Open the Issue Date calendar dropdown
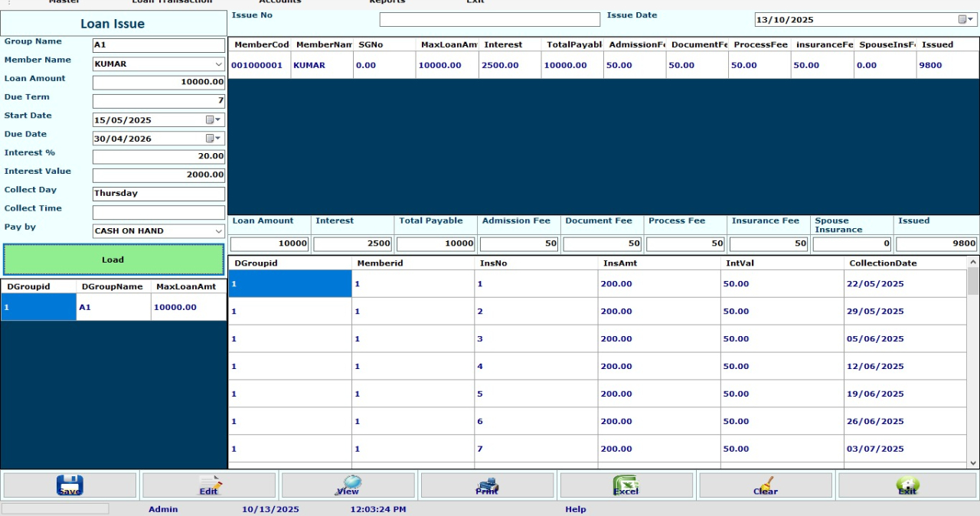980x516 pixels. click(964, 20)
